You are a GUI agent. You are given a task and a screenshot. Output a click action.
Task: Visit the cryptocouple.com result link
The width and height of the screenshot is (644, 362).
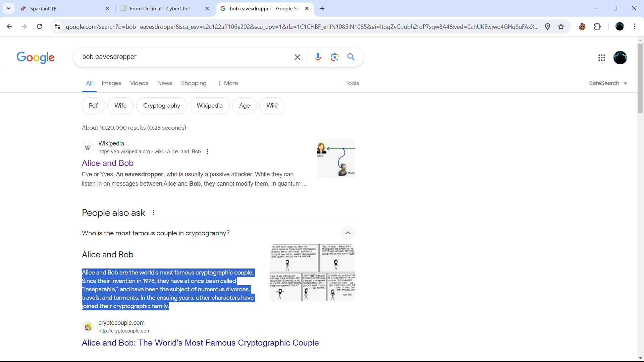pyautogui.click(x=200, y=343)
